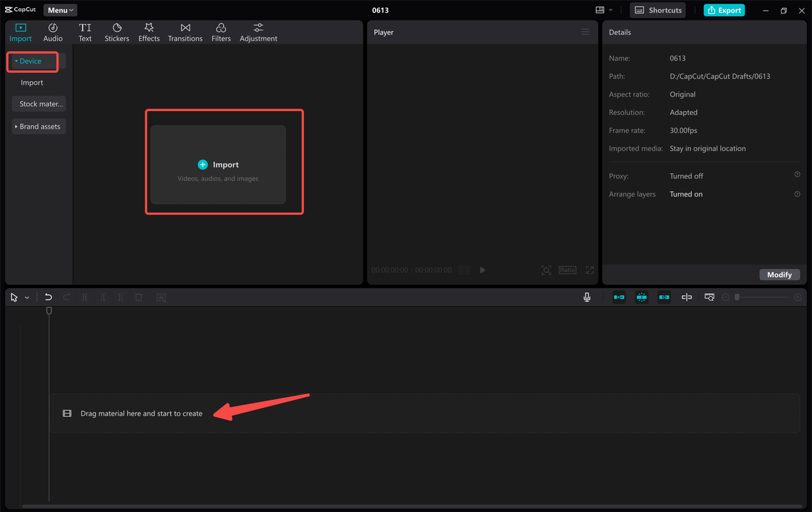The width and height of the screenshot is (812, 512).
Task: Select the Effects panel icon
Action: [x=148, y=32]
